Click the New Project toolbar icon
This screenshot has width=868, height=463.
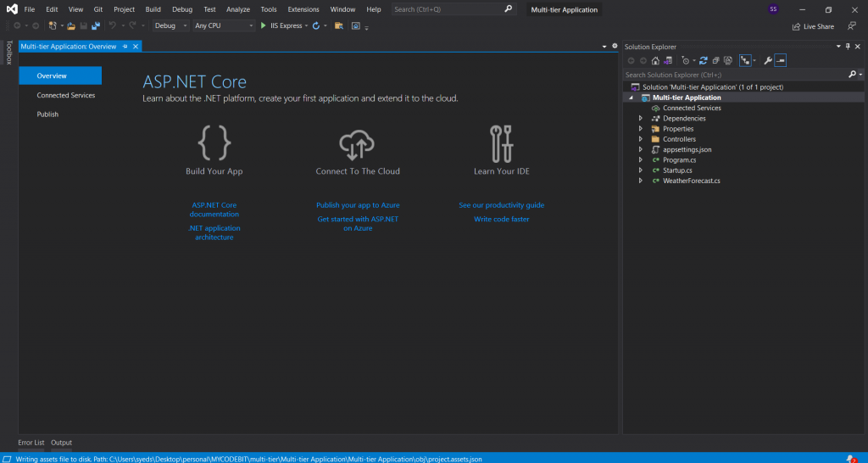coord(53,25)
